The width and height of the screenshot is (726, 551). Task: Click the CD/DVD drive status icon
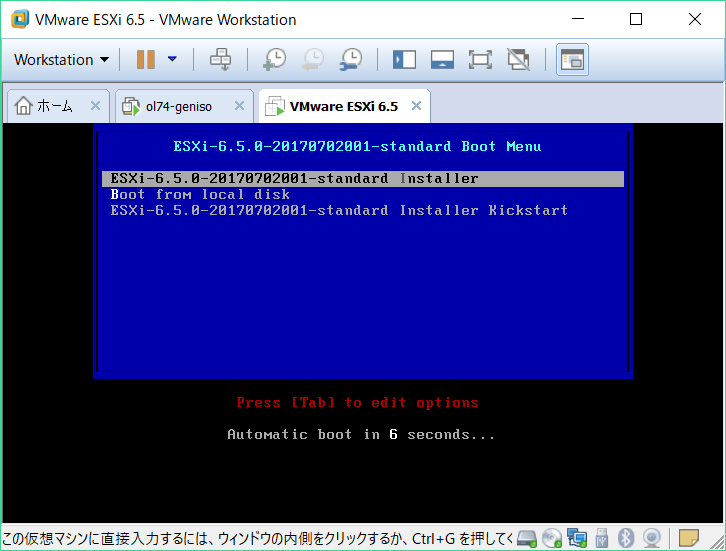tap(551, 538)
